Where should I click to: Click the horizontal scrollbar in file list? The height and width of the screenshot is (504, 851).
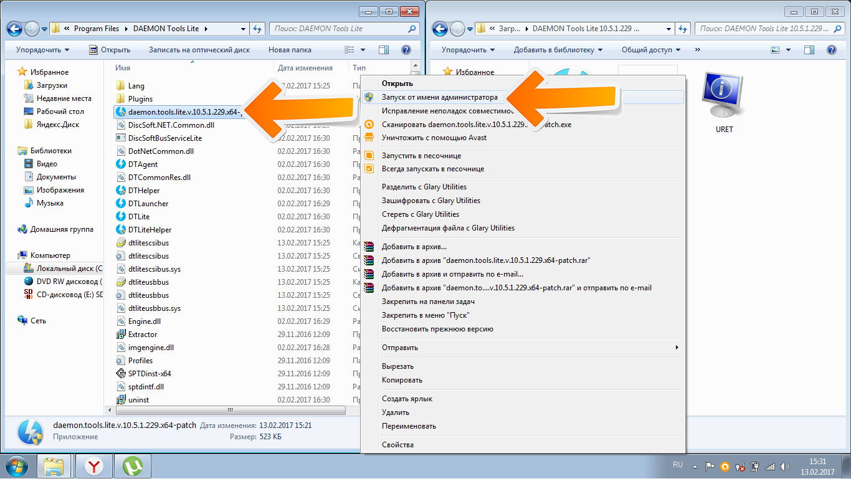pyautogui.click(x=229, y=410)
